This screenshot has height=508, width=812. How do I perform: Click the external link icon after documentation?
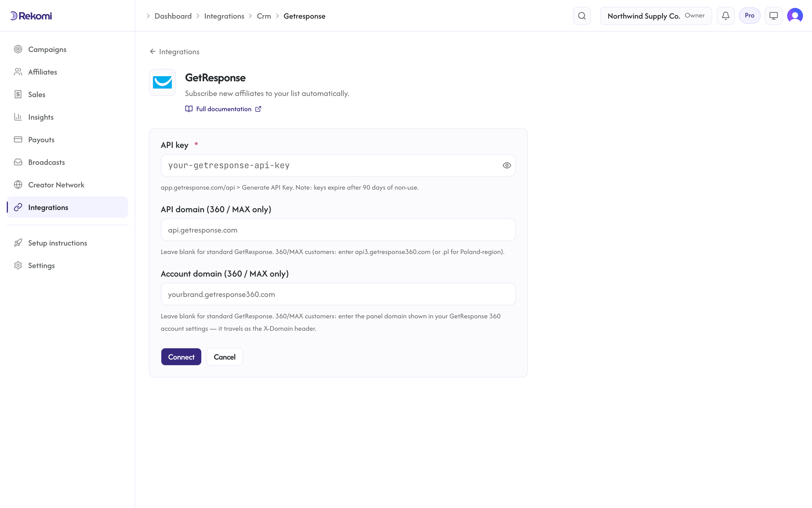click(258, 109)
